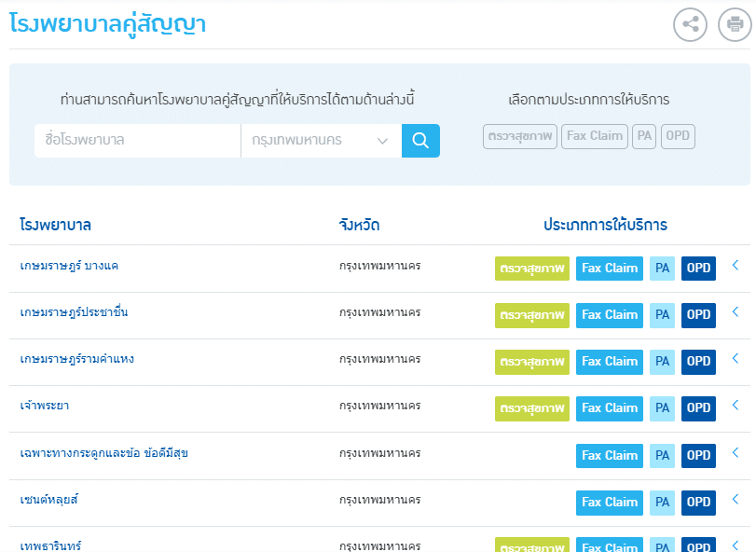Image resolution: width=756 pixels, height=552 pixels.
Task: Open the เกษมราษฎร์รามคำแหง hospital link
Action: tap(76, 359)
